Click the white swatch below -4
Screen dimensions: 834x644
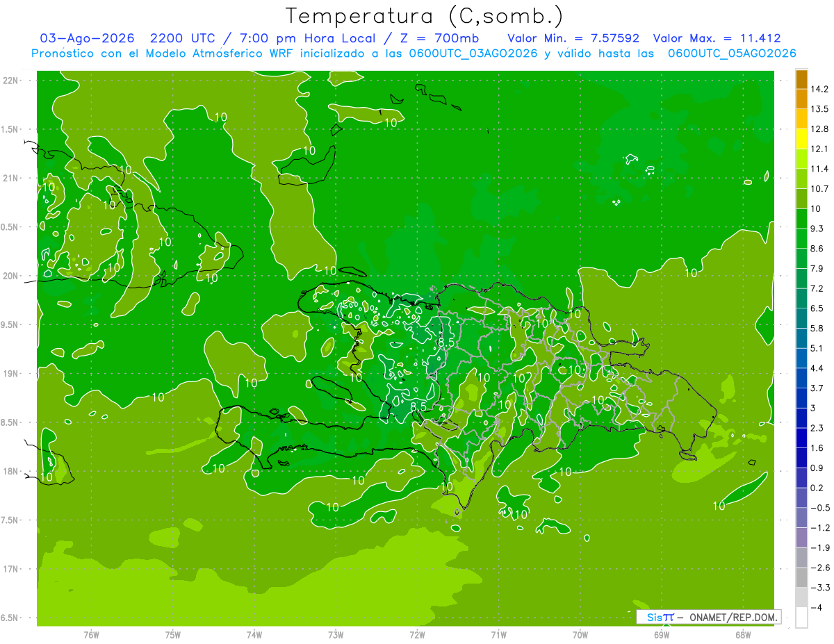click(x=801, y=618)
